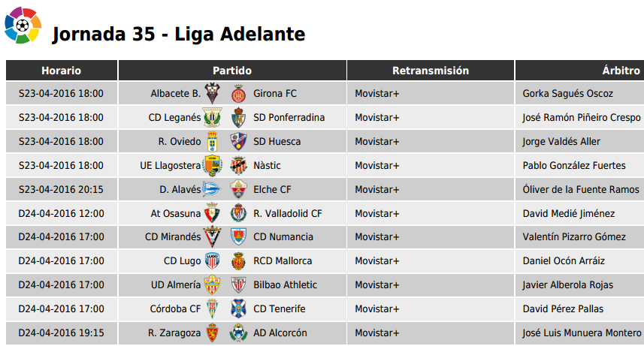This screenshot has width=644, height=346.
Task: Click the Girona FC team crest
Action: 238,94
